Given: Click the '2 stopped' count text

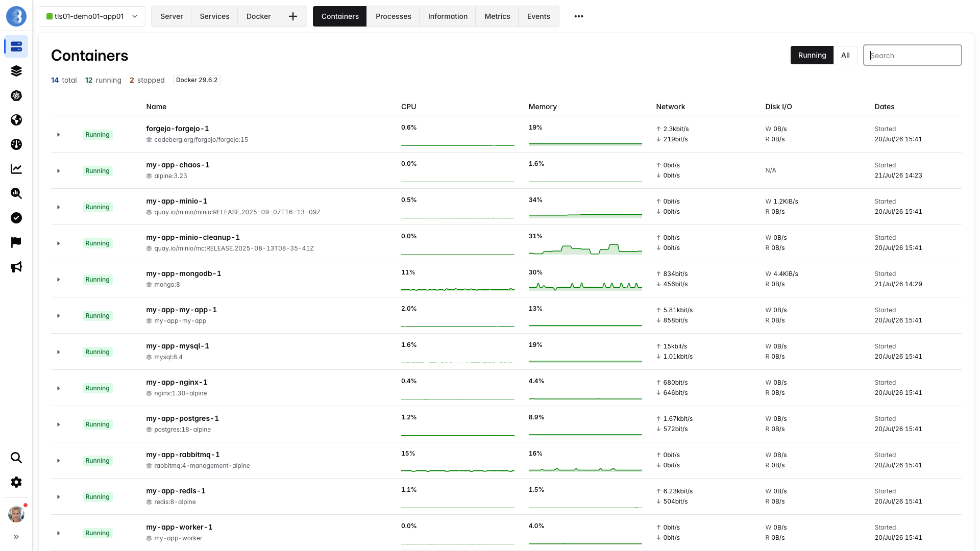Looking at the screenshot, I should pyautogui.click(x=147, y=80).
